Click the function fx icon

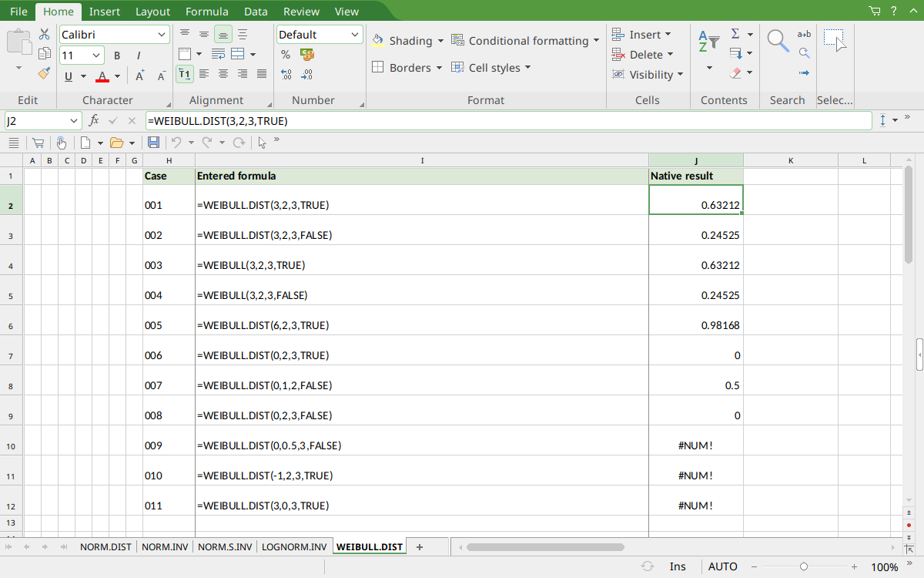click(x=94, y=121)
